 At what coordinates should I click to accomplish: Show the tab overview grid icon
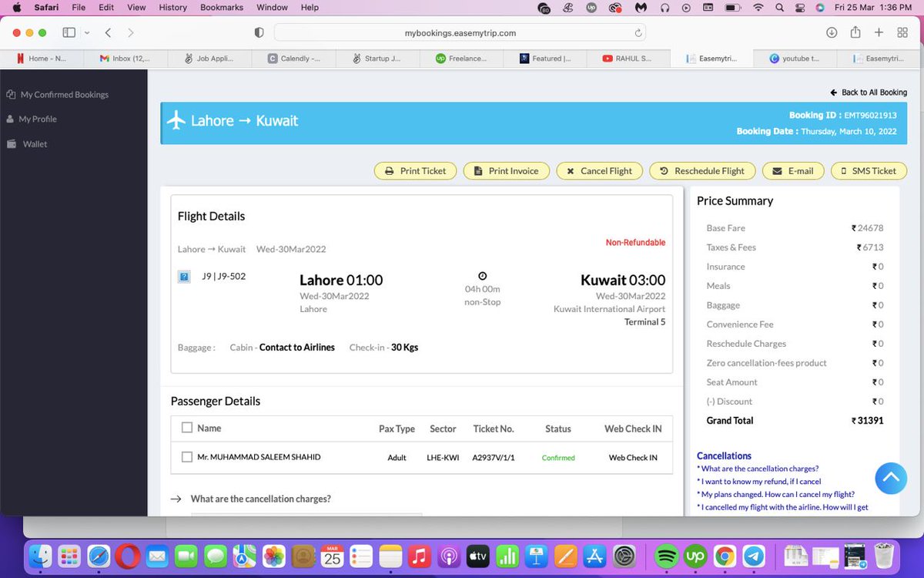pos(902,32)
